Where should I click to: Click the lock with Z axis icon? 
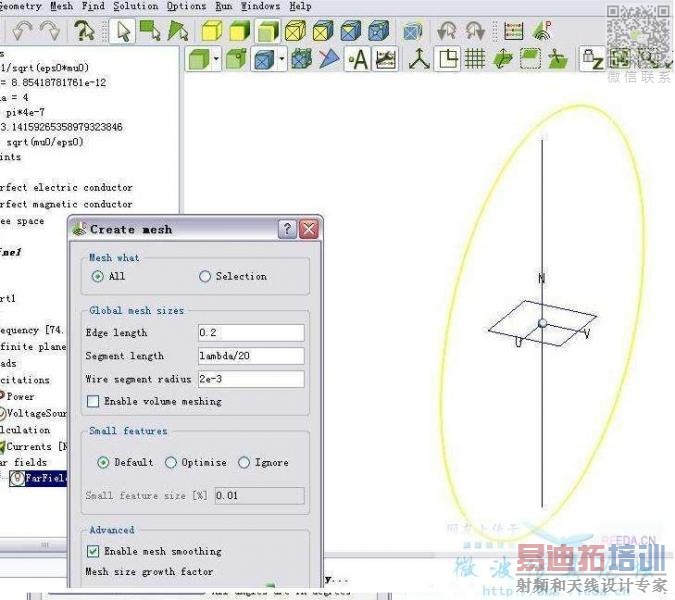click(592, 59)
